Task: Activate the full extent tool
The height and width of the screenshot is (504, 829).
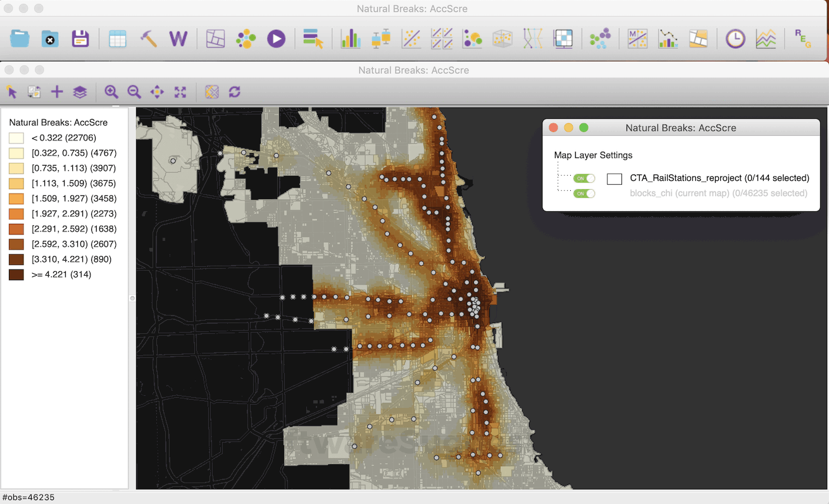Action: tap(180, 92)
